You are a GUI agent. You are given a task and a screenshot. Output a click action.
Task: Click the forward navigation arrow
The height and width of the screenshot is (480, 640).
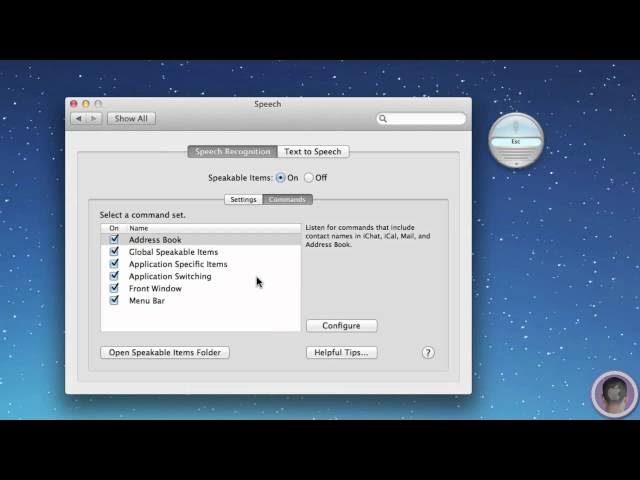(94, 118)
